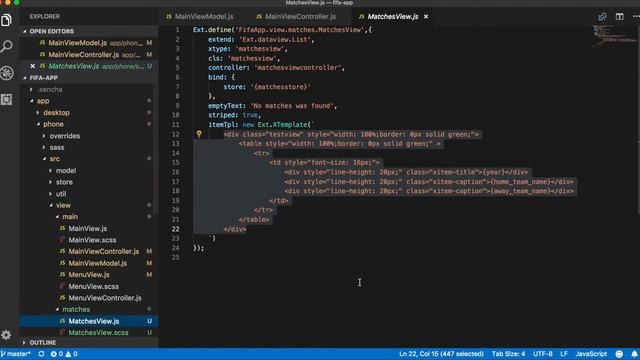Collapse the Open Editors section
This screenshot has width=640, height=360.
pos(52,31)
